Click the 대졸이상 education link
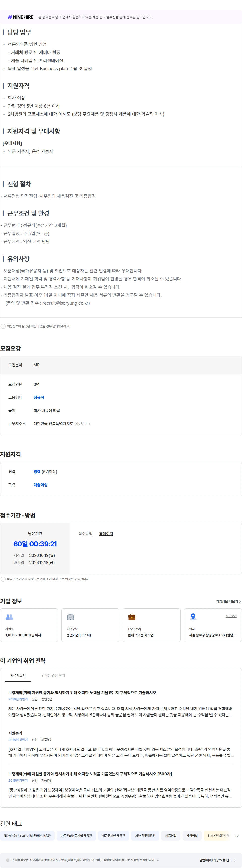242x868 pixels. tap(40, 485)
